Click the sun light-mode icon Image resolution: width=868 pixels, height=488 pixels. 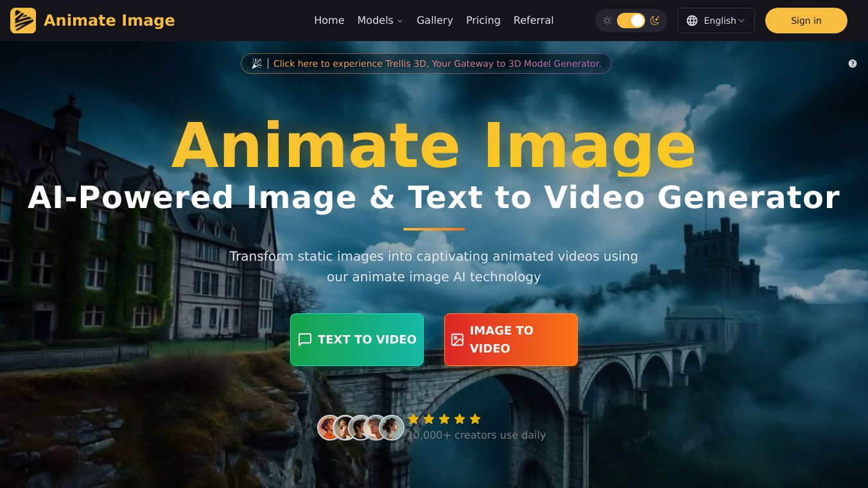(607, 21)
